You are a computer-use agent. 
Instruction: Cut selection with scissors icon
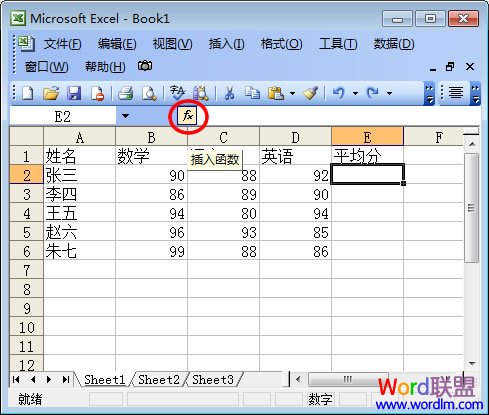tap(229, 93)
